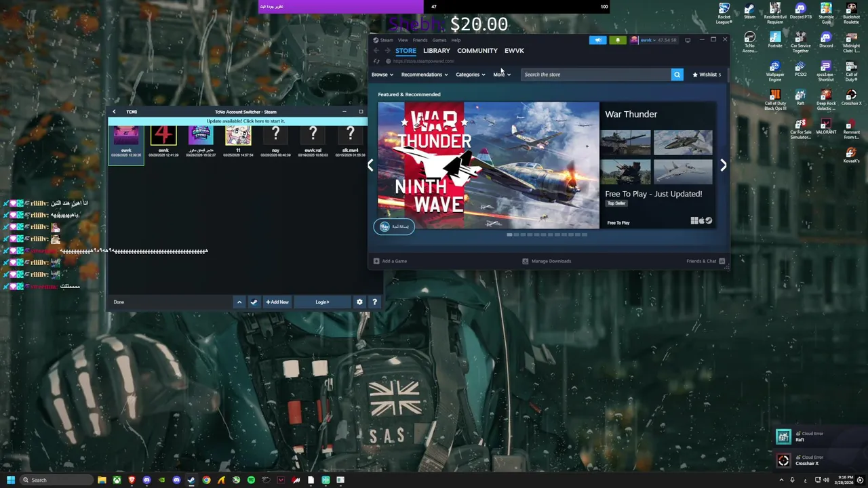Open Steam notifications bell icon
Image resolution: width=868 pixels, height=488 pixels.
tap(617, 40)
